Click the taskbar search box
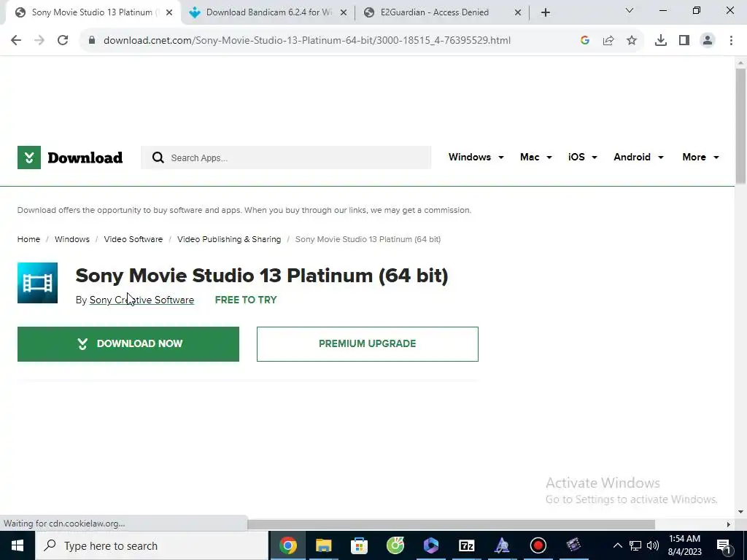The image size is (747, 560). click(152, 545)
